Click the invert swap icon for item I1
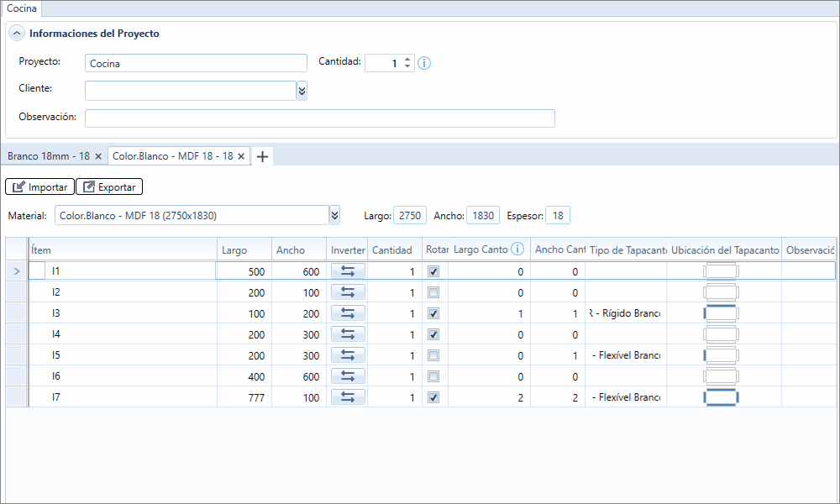This screenshot has width=840, height=504. tap(348, 271)
